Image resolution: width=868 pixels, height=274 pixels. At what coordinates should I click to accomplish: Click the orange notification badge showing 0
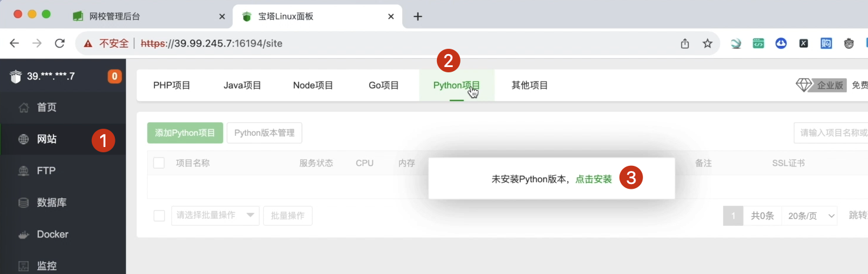click(114, 76)
